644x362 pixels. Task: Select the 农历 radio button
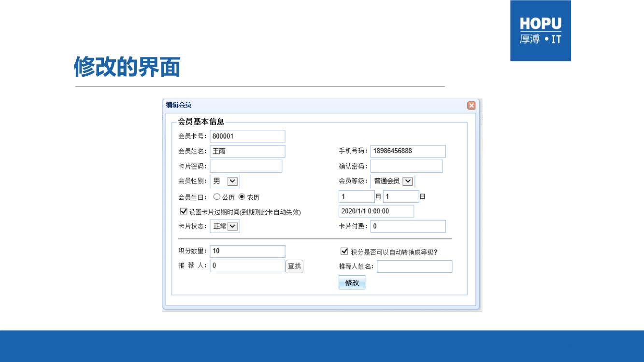click(242, 197)
